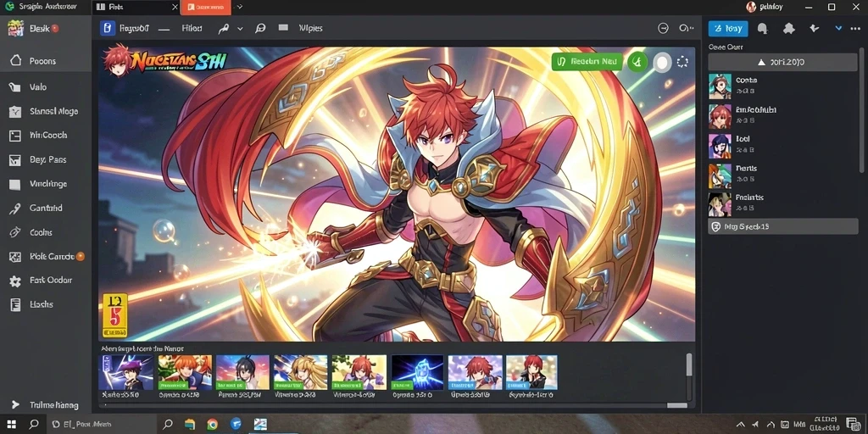
Task: Click the pen icon beside Gantarid
Action: tap(14, 209)
